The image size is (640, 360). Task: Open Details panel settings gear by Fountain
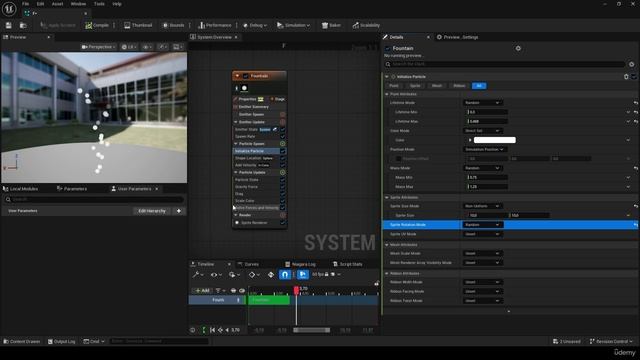pyautogui.click(x=518, y=48)
